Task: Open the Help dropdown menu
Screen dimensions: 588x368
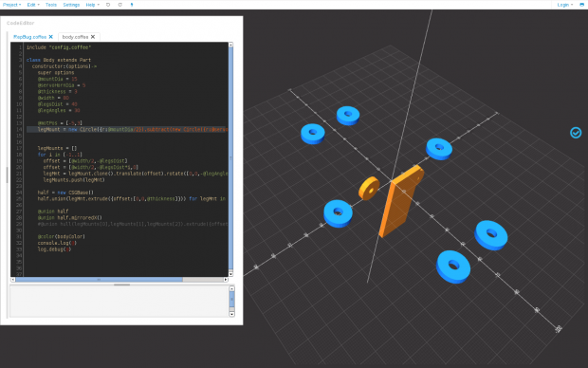Action: 92,5
